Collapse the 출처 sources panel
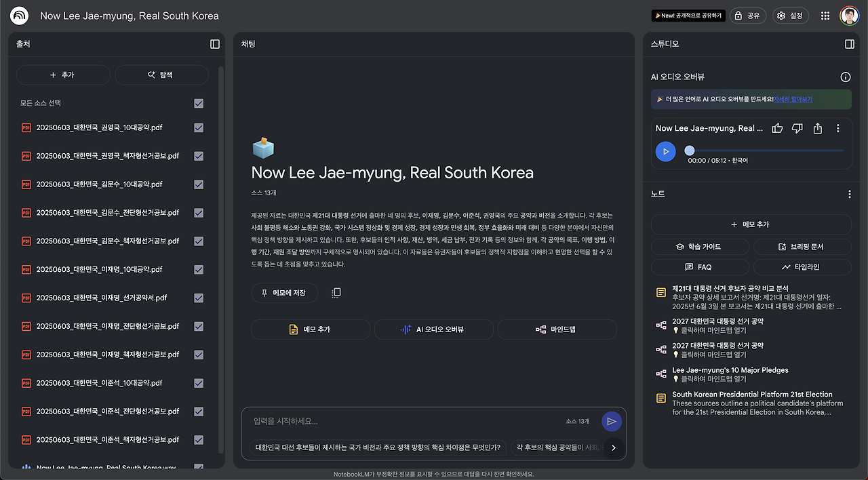Image resolution: width=868 pixels, height=480 pixels. pyautogui.click(x=214, y=43)
